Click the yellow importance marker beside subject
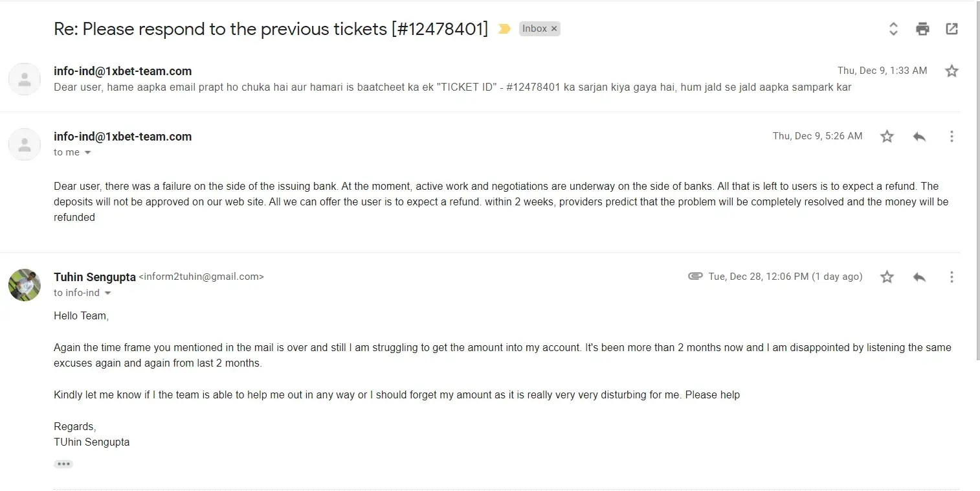 pos(504,29)
